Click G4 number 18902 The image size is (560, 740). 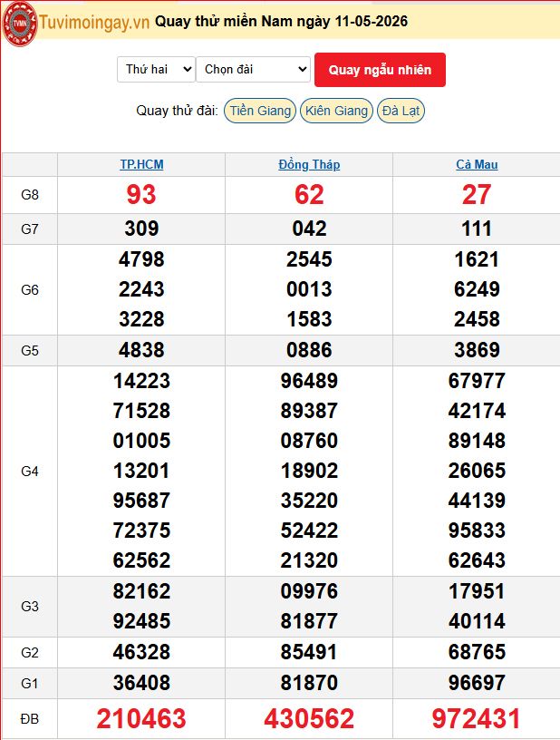[309, 471]
